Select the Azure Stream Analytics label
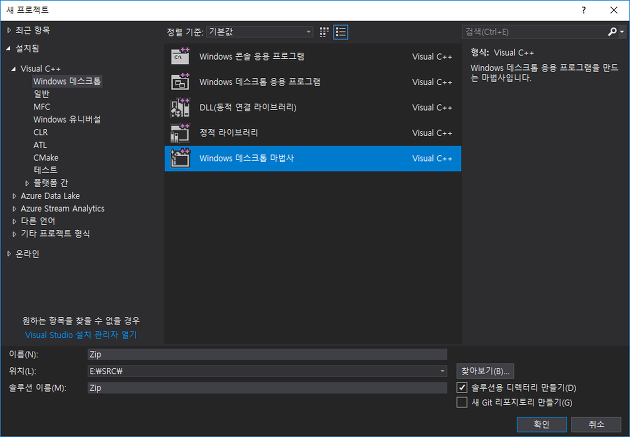This screenshot has height=437, width=630. [x=62, y=209]
